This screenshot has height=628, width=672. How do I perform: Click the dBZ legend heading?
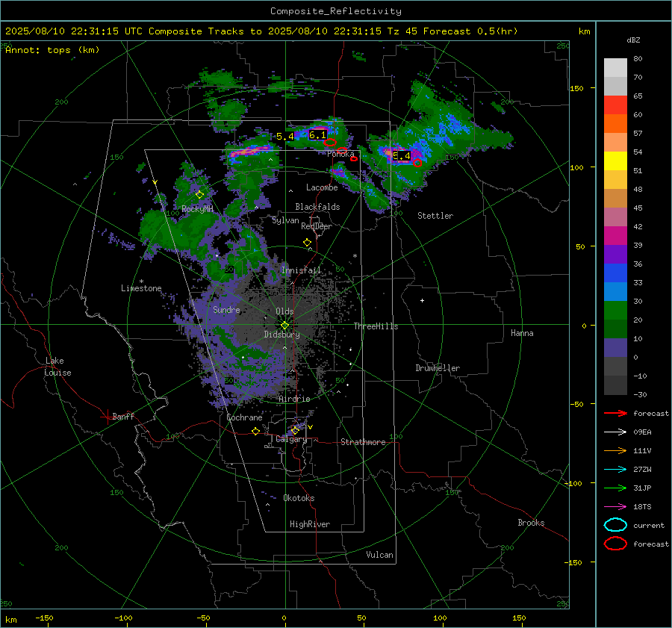tap(633, 40)
